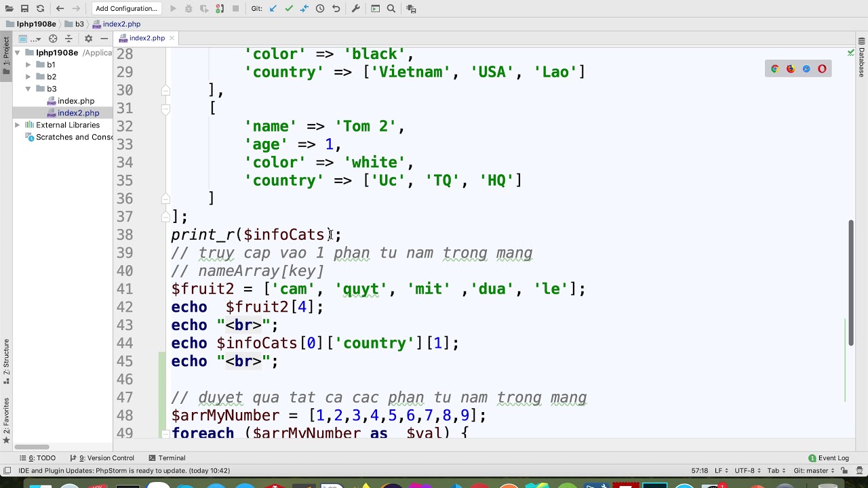The height and width of the screenshot is (488, 868).
Task: Click the Synchronize refresh icon
Action: (x=40, y=9)
